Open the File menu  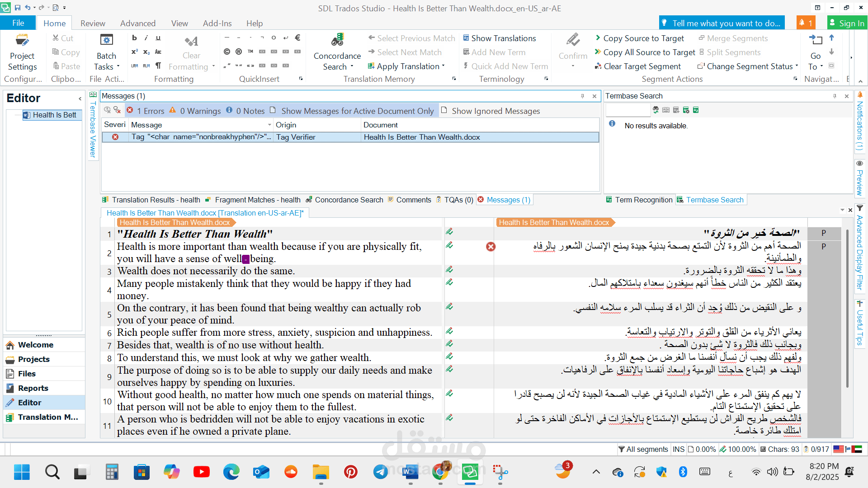[18, 23]
